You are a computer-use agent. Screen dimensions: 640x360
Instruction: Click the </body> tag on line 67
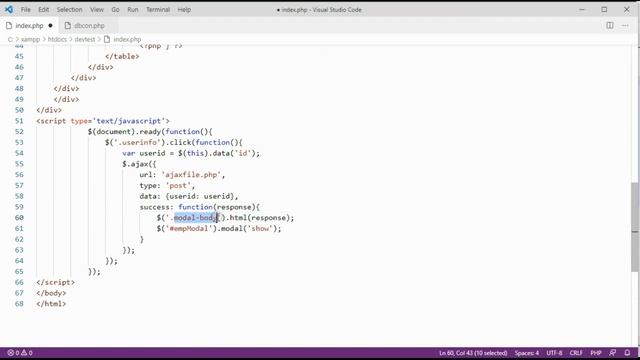point(51,293)
